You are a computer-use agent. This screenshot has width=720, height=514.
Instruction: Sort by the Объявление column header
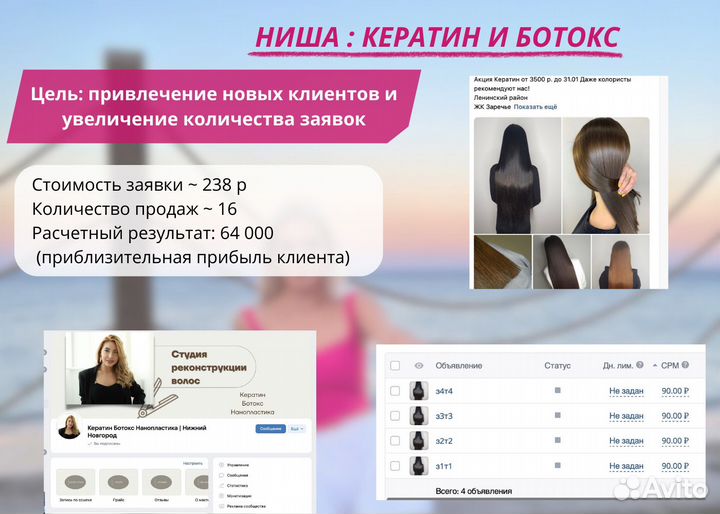point(459,366)
